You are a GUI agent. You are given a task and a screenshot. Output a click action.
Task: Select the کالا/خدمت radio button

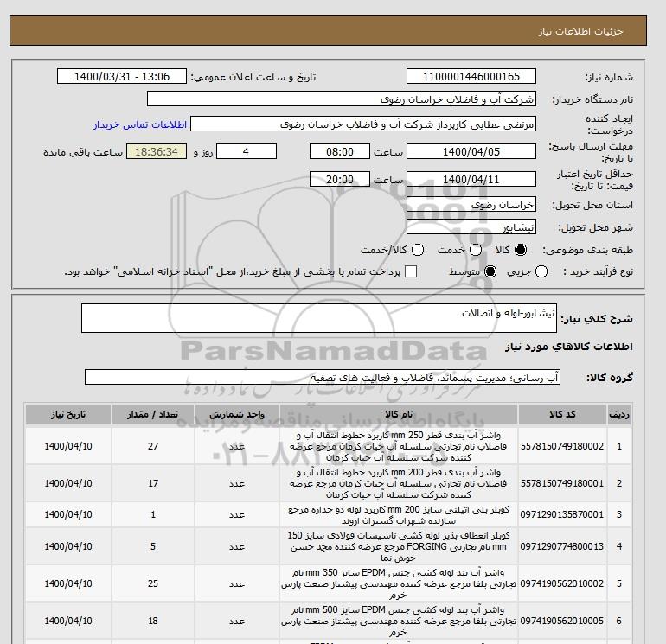418,250
